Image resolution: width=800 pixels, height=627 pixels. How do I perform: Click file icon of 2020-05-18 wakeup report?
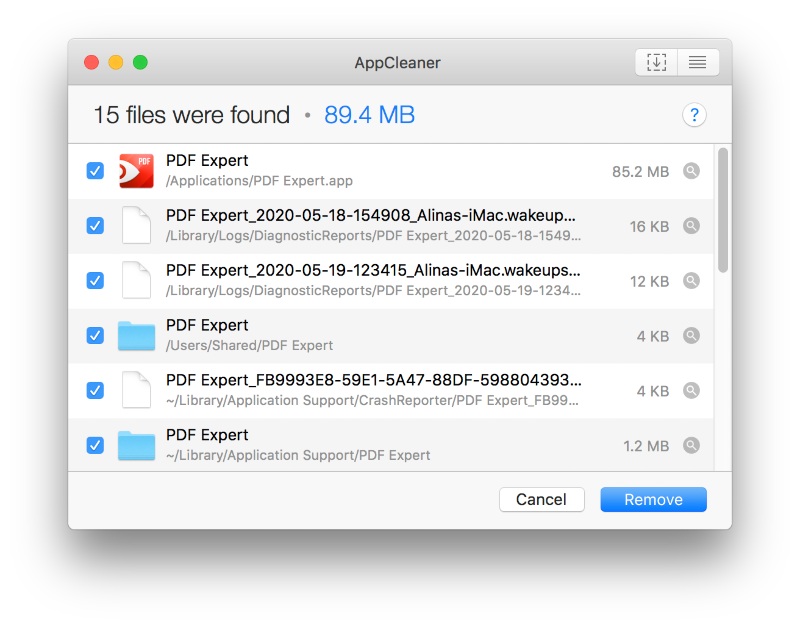(136, 225)
